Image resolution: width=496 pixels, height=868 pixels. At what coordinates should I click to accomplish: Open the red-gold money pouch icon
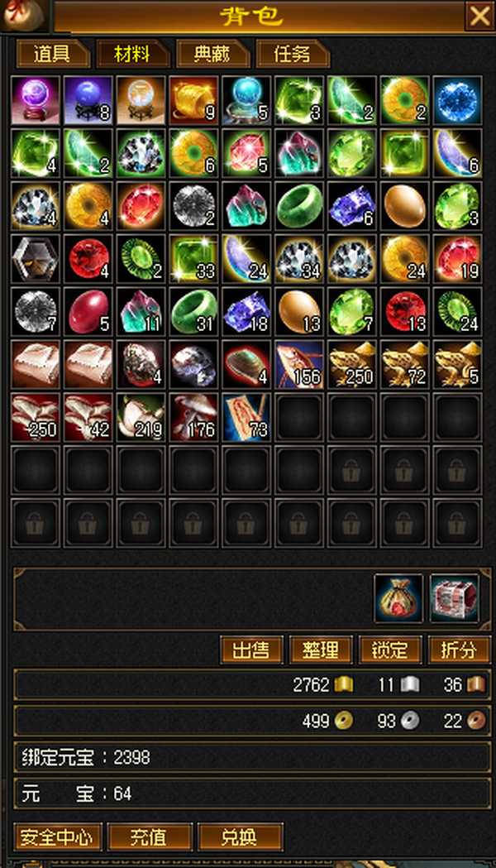coord(398,598)
